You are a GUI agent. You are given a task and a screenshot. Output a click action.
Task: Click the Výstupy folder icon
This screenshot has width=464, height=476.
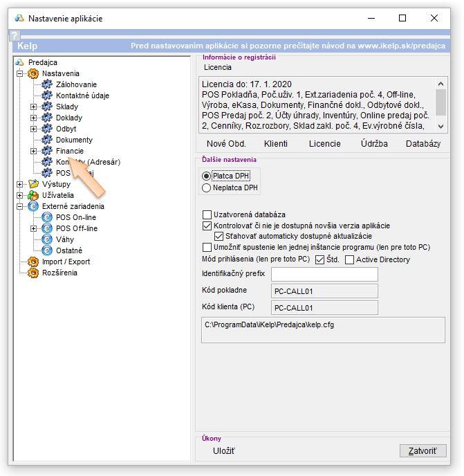[x=33, y=184]
